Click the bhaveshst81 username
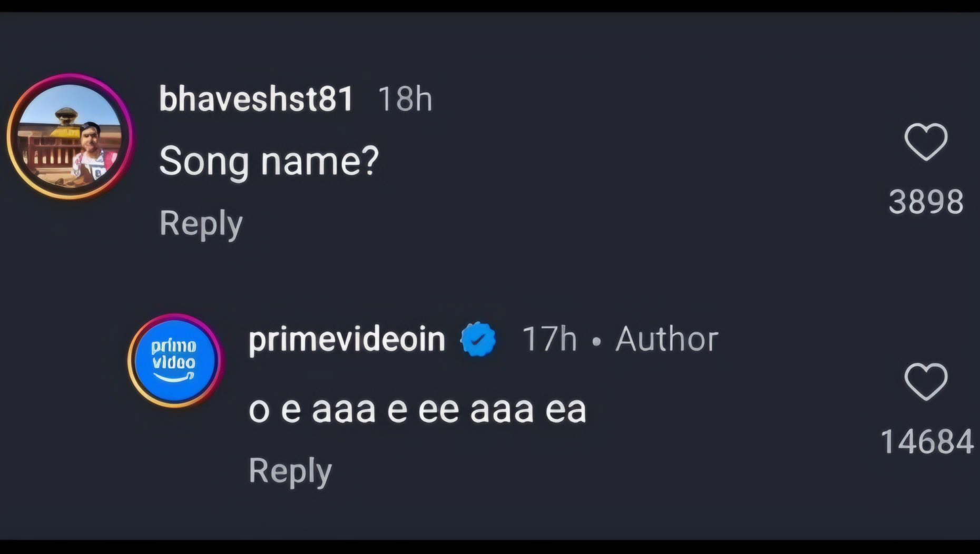The width and height of the screenshot is (980, 554). point(256,98)
